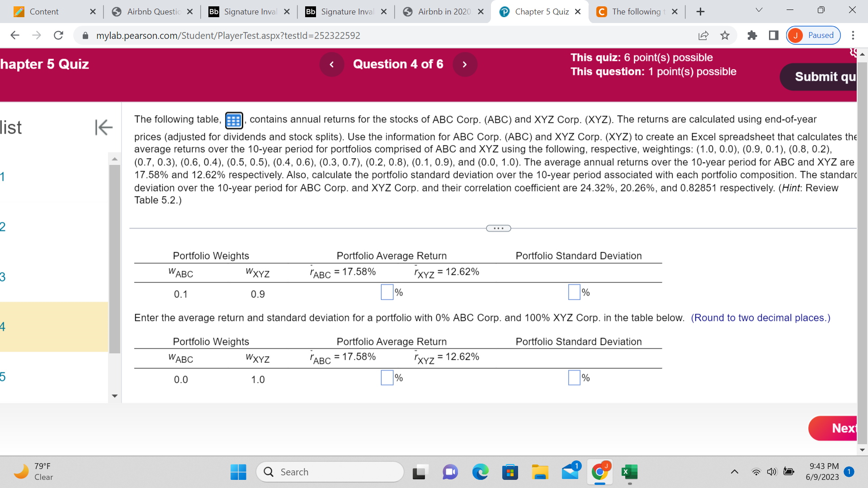Screen dimensions: 868x488
Task: Open Microsoft Edge from the taskbar
Action: (x=480, y=472)
